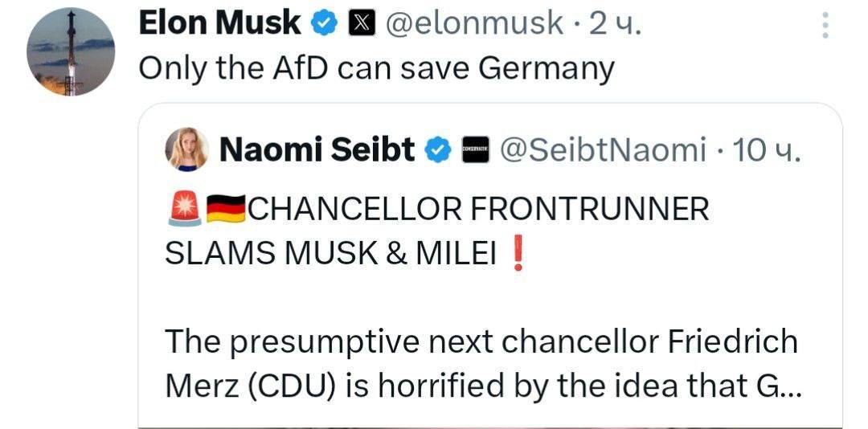Open Elon Musk's profile via display name

[220, 24]
